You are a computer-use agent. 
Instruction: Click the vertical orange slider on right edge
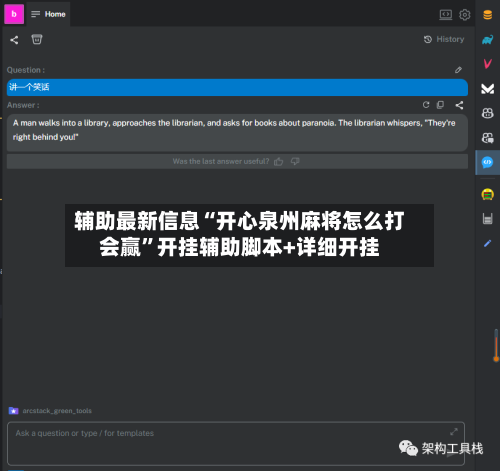[x=496, y=345]
